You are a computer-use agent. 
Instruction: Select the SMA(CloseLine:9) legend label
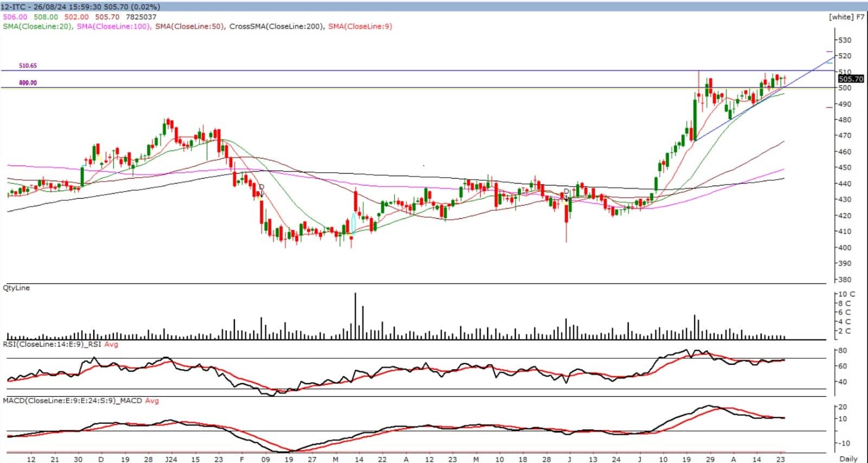point(360,26)
